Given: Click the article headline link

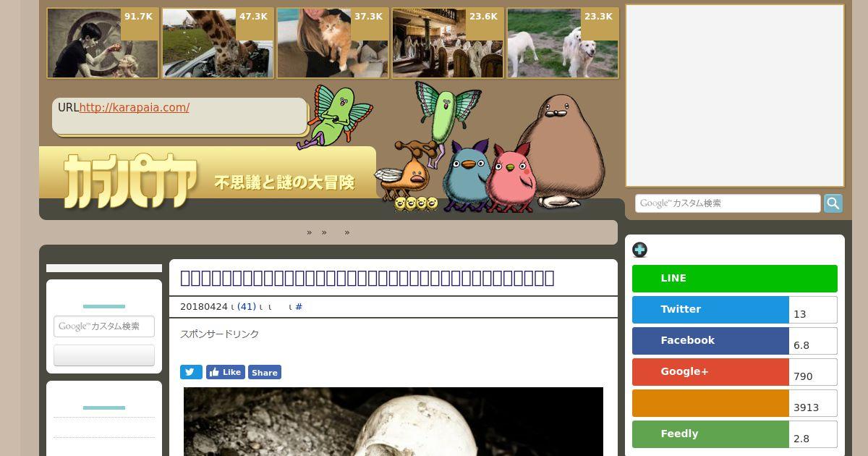Looking at the screenshot, I should coord(367,278).
